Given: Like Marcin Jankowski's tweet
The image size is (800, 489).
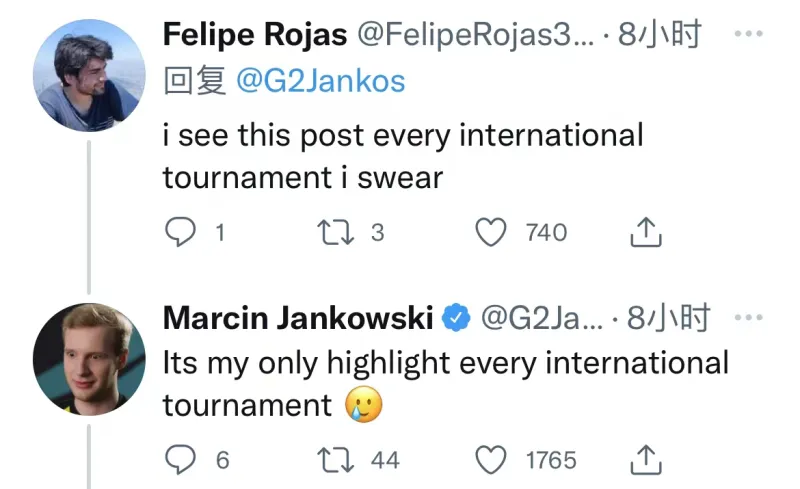Looking at the screenshot, I should (x=491, y=460).
